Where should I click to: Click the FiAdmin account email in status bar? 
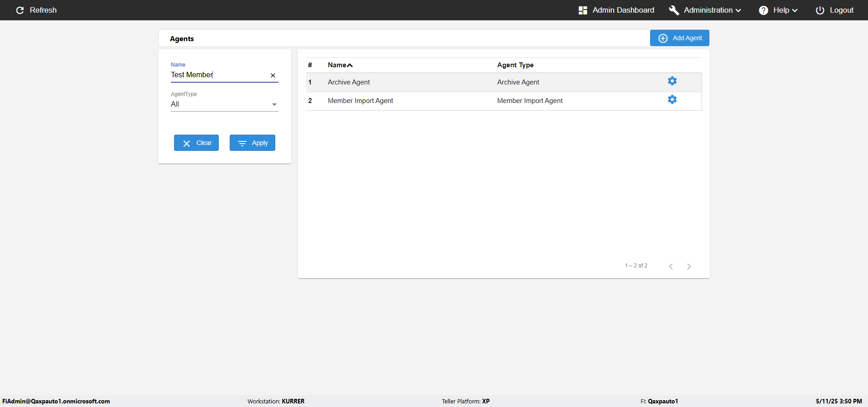(x=56, y=401)
